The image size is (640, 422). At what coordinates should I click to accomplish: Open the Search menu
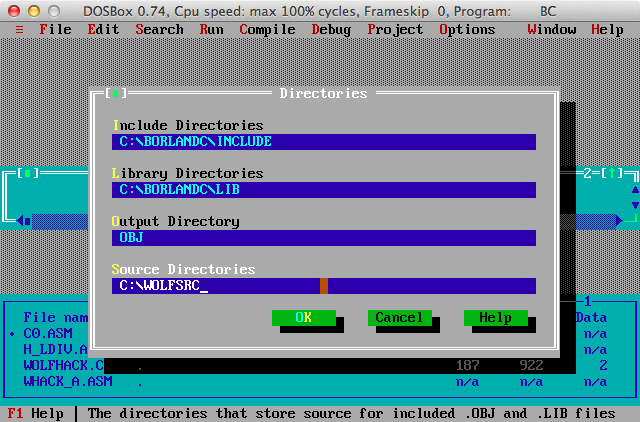(x=159, y=29)
